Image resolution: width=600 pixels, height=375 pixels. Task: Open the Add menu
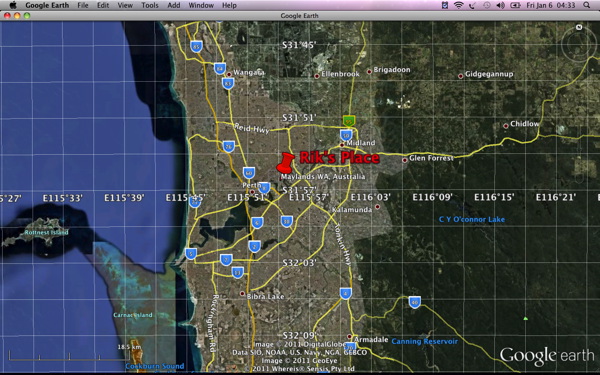[174, 5]
